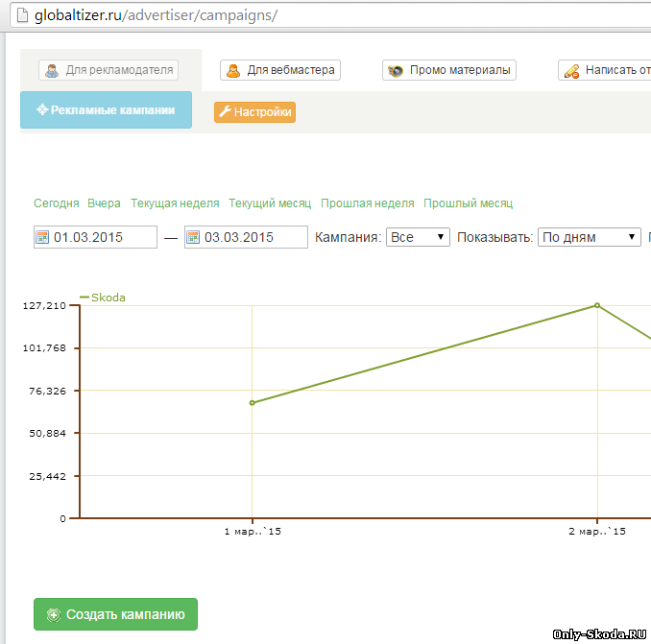Open calendar icon for end date
651x644 pixels.
tap(193, 237)
